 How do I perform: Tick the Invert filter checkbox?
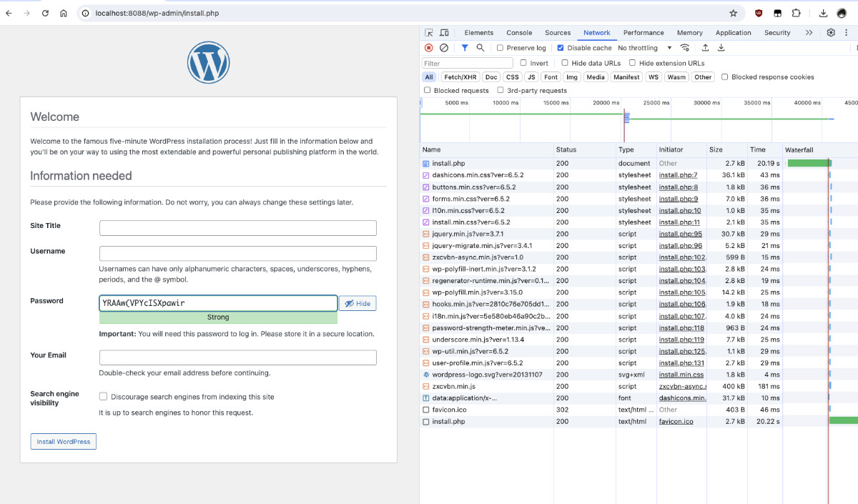523,63
